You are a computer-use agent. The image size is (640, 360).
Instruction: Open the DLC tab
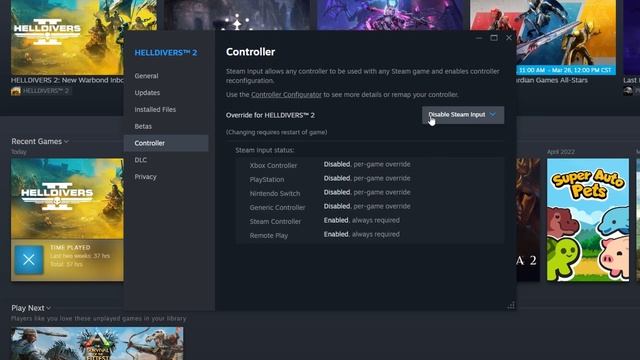tap(140, 160)
